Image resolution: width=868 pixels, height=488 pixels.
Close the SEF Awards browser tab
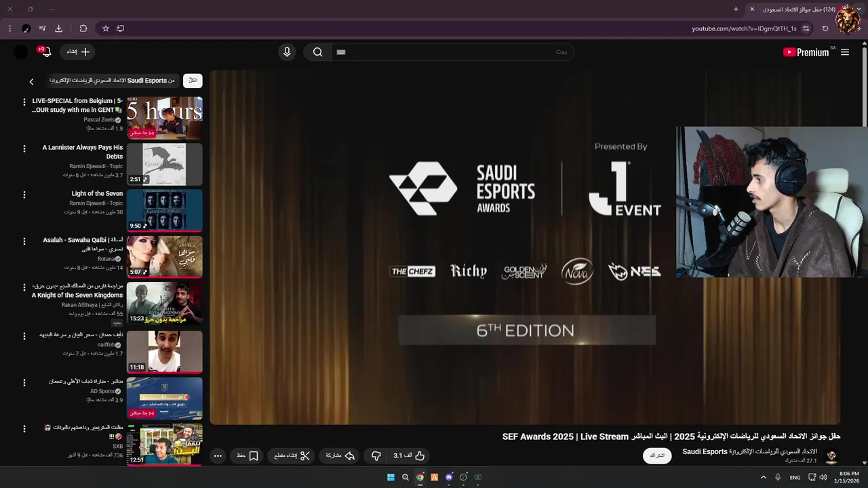(x=752, y=9)
